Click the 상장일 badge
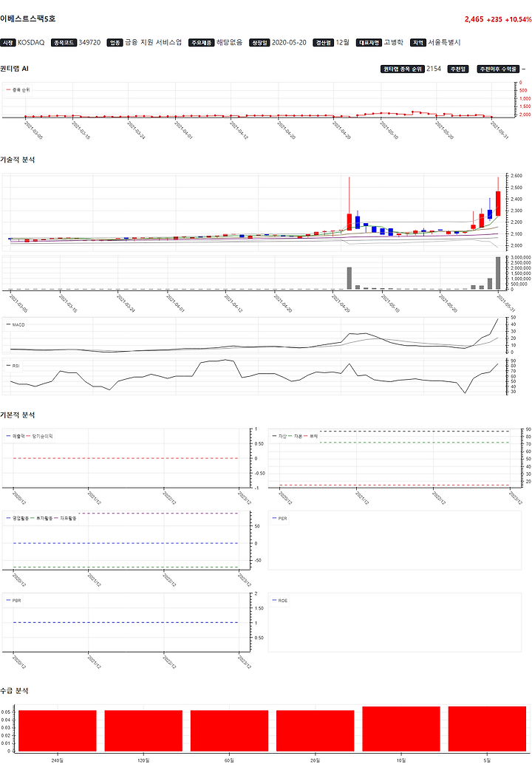 point(259,43)
